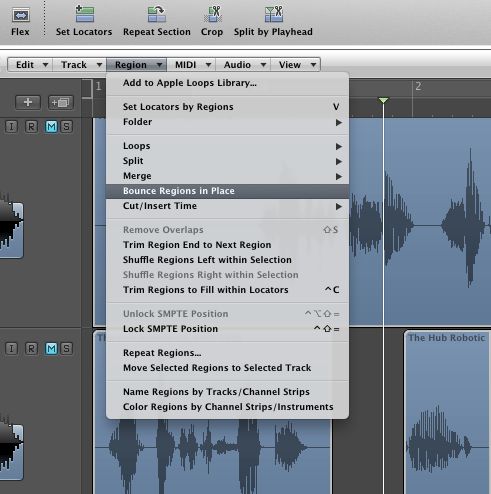Click the Set Locators icon
Viewport: 491px width, 494px height.
pos(85,14)
